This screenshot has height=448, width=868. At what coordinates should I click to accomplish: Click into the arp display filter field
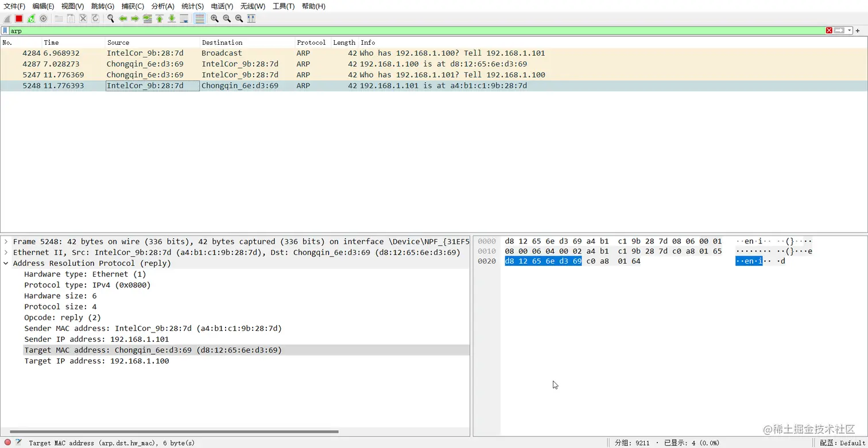click(417, 30)
